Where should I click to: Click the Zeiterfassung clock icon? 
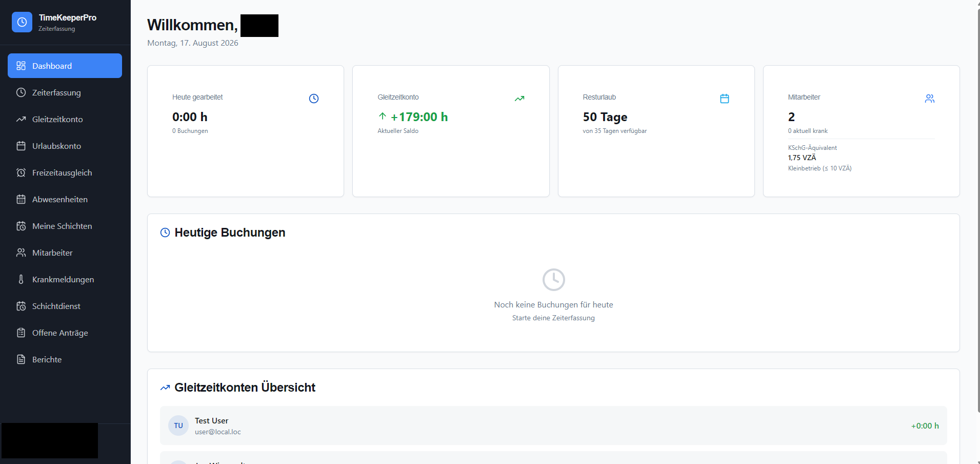pos(21,92)
